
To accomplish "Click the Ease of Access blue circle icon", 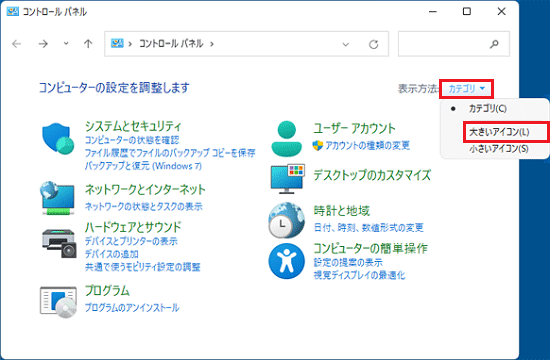I will [287, 261].
